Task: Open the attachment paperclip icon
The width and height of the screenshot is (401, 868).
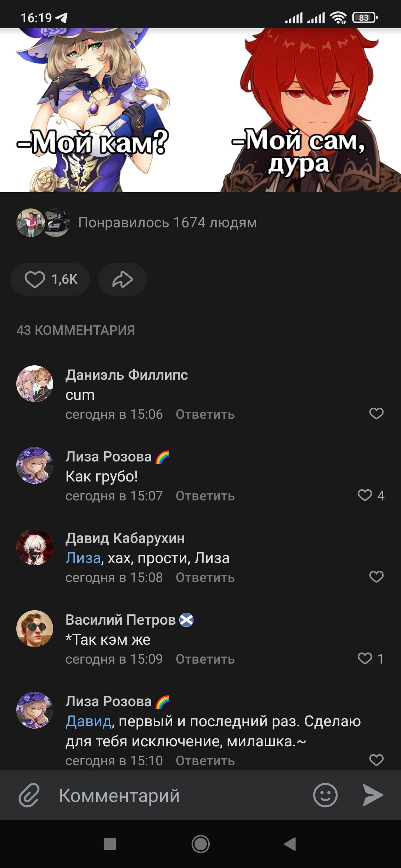Action: point(29,795)
